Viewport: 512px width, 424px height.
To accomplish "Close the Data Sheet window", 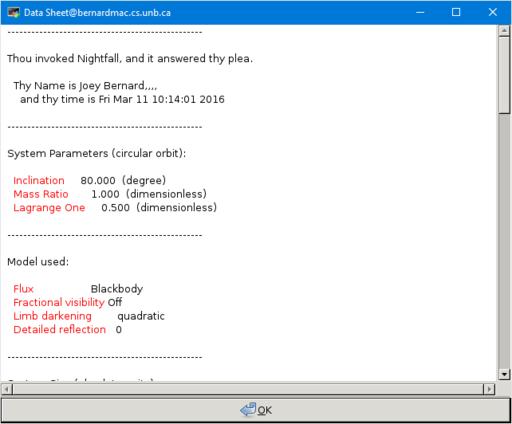I will coord(493,13).
